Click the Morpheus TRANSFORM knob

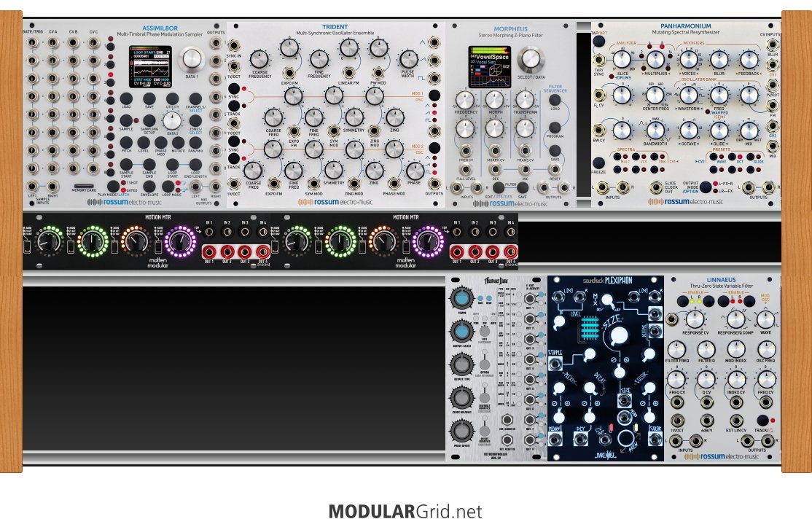pos(525,100)
